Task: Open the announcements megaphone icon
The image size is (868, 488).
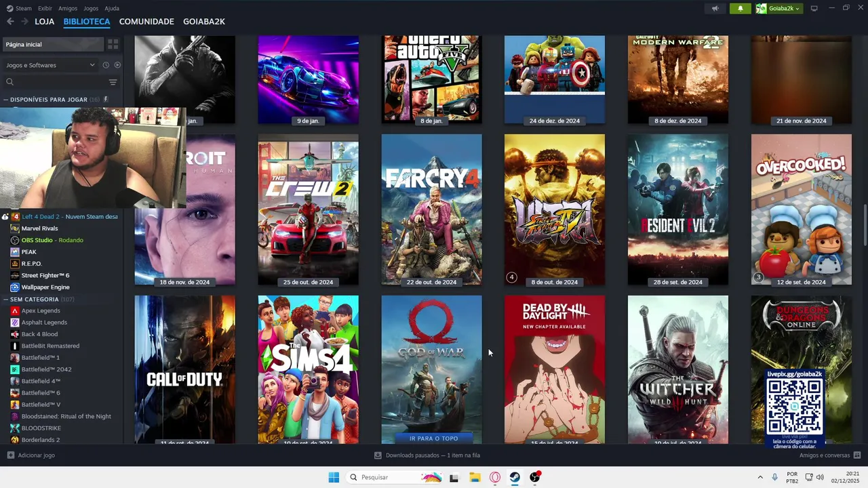Action: [x=715, y=8]
